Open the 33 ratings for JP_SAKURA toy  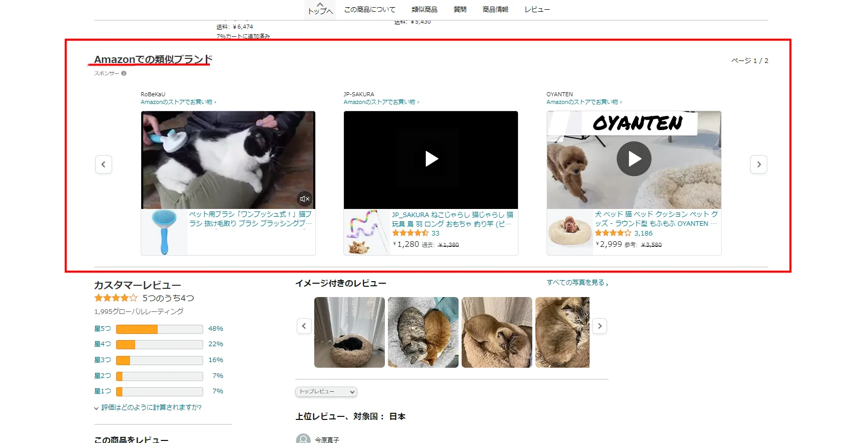[436, 233]
